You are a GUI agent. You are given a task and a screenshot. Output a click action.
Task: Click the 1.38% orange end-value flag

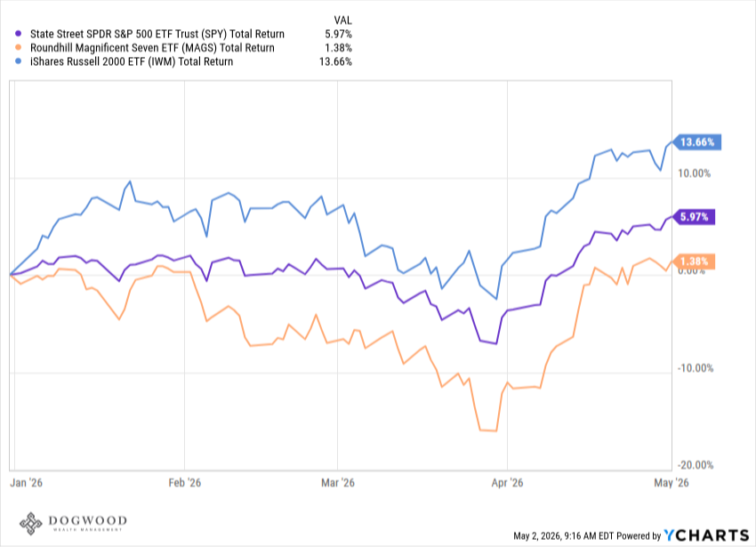694,261
